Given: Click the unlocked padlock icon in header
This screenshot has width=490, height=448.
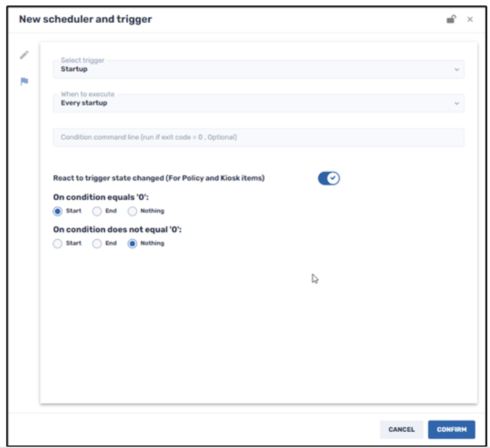Looking at the screenshot, I should [x=451, y=20].
